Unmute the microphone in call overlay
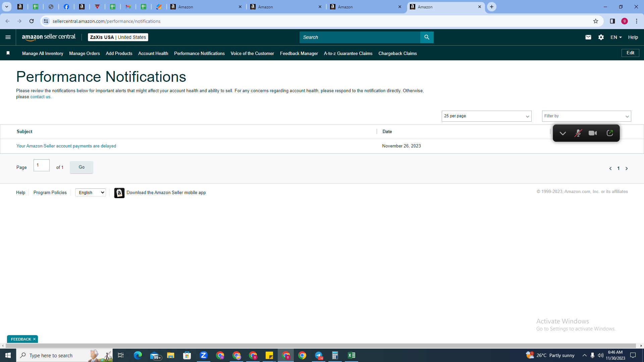The height and width of the screenshot is (362, 644). (578, 133)
